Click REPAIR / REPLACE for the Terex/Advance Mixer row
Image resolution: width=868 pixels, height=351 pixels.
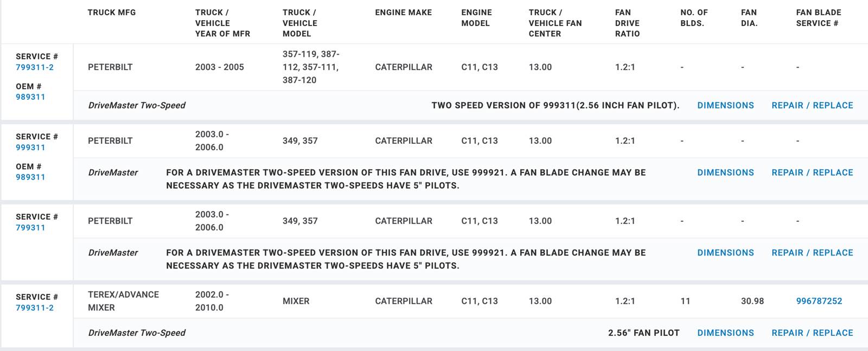(812, 333)
